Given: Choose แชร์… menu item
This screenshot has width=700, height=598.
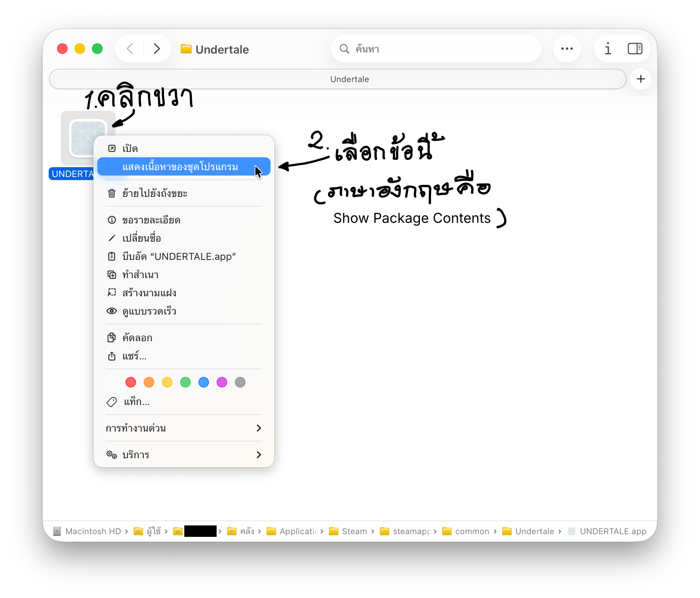Looking at the screenshot, I should click(x=184, y=356).
